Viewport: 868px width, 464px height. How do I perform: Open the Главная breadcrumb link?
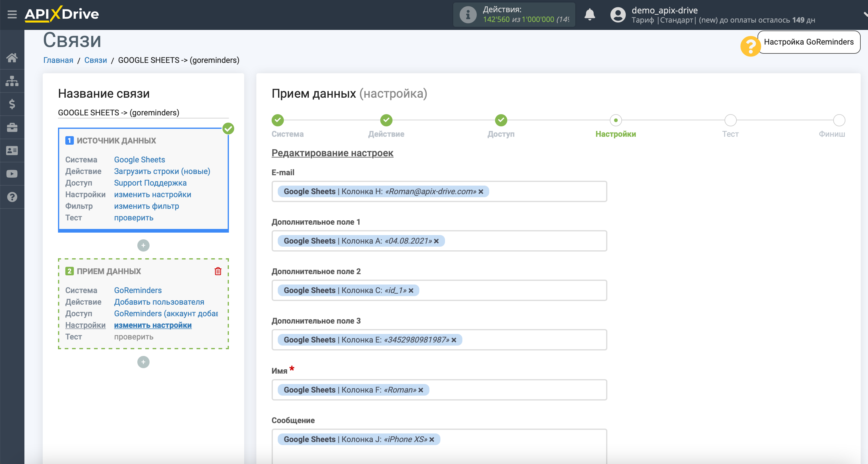coord(58,60)
